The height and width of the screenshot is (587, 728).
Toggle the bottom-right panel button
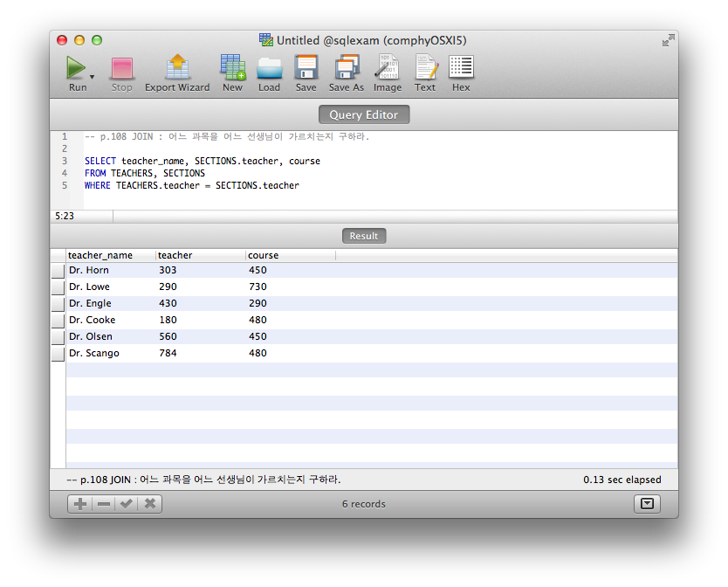tap(647, 504)
